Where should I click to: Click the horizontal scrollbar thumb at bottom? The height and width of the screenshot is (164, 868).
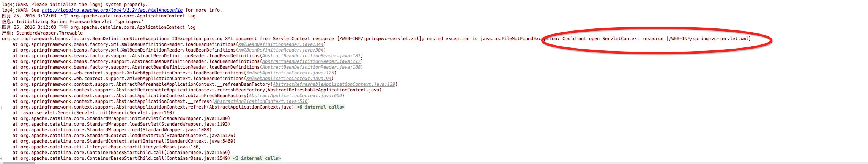(x=18, y=163)
